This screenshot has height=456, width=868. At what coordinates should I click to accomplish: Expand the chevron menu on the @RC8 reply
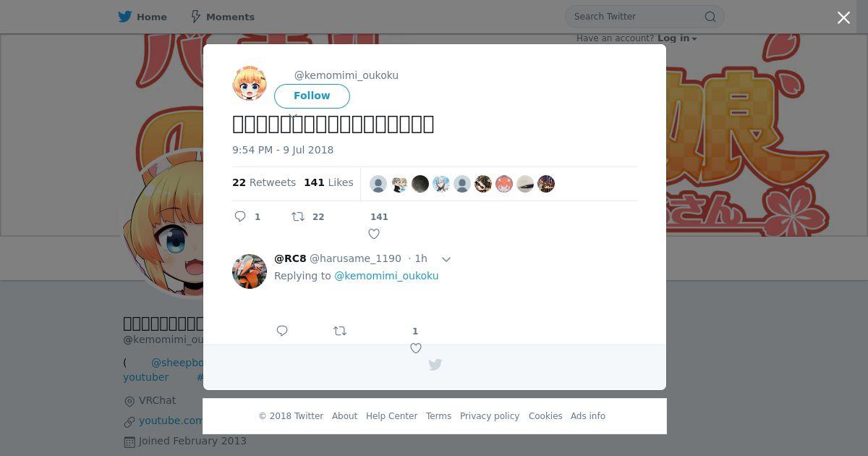tap(446, 259)
